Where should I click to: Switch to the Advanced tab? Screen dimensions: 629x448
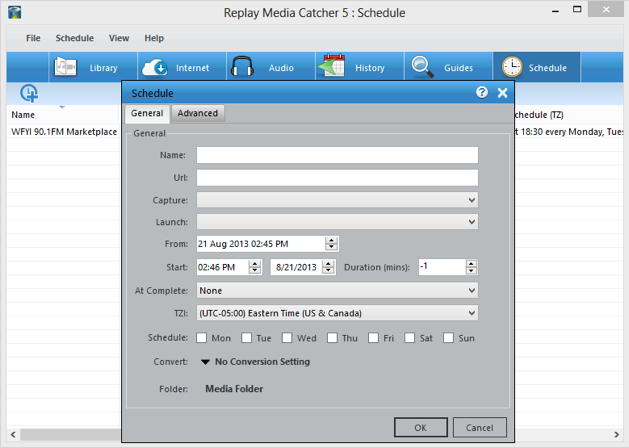click(x=198, y=113)
